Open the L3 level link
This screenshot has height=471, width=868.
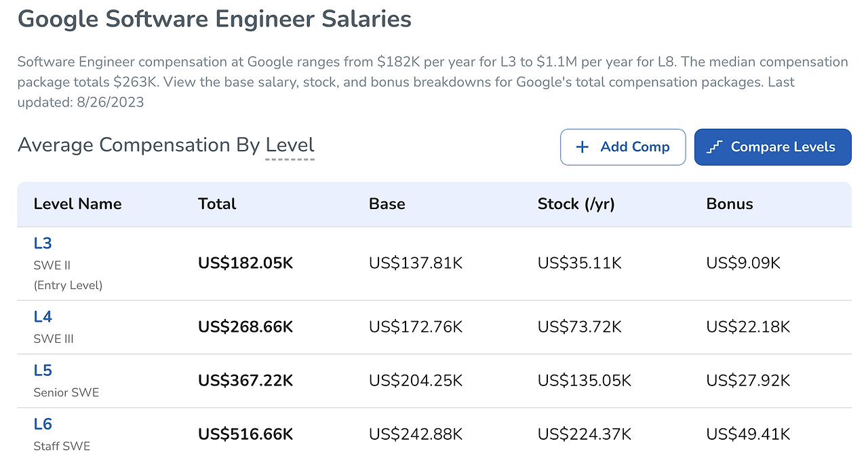43,243
